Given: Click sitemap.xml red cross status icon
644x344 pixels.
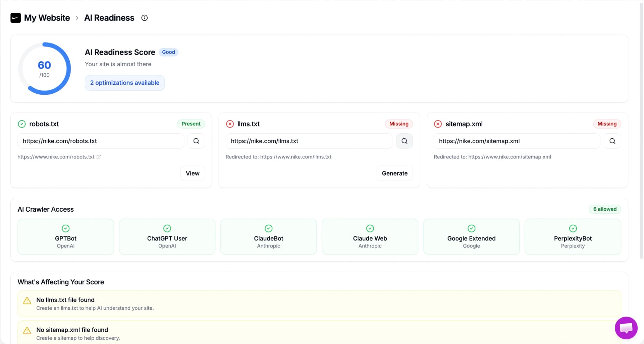Looking at the screenshot, I should [x=438, y=124].
